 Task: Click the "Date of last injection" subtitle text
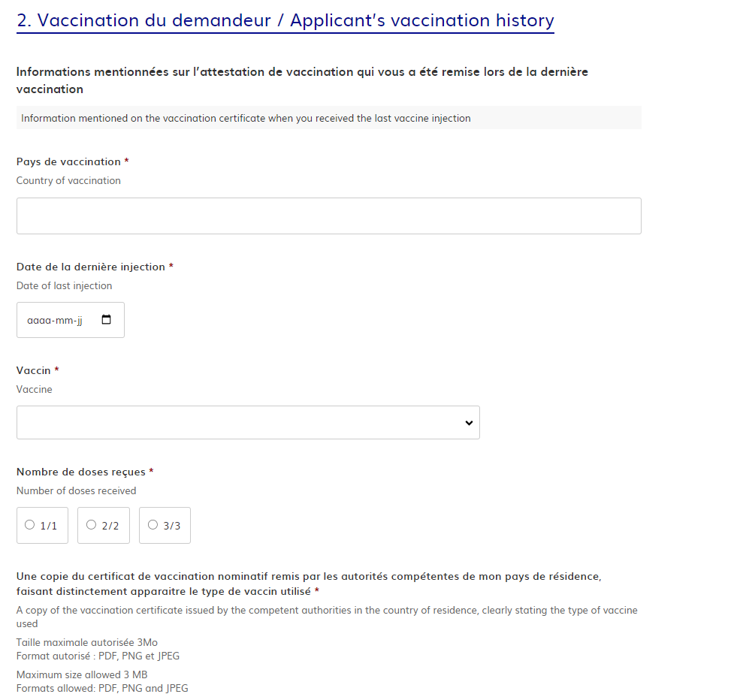64,285
